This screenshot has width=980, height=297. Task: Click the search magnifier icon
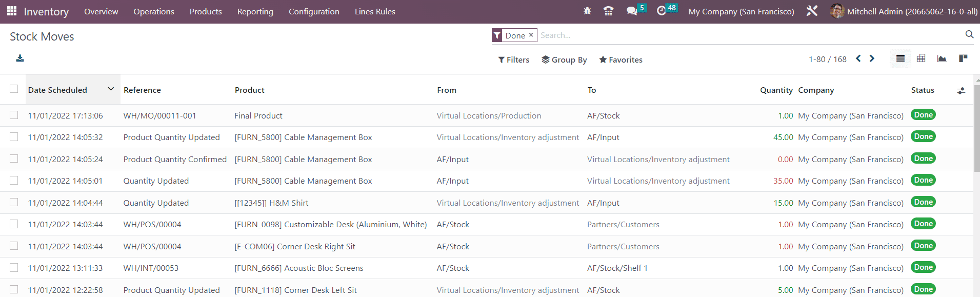pyautogui.click(x=969, y=34)
